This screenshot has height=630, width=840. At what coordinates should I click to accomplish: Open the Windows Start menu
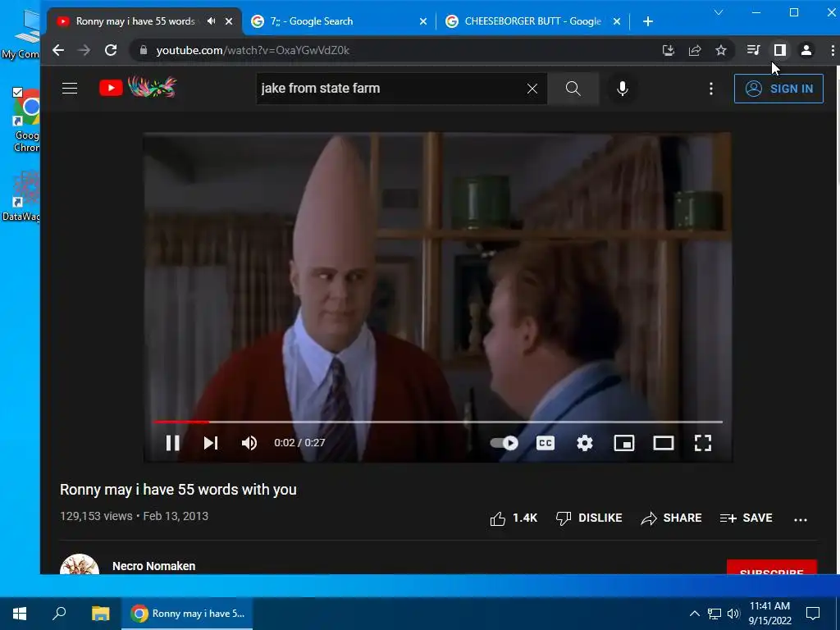pyautogui.click(x=20, y=614)
